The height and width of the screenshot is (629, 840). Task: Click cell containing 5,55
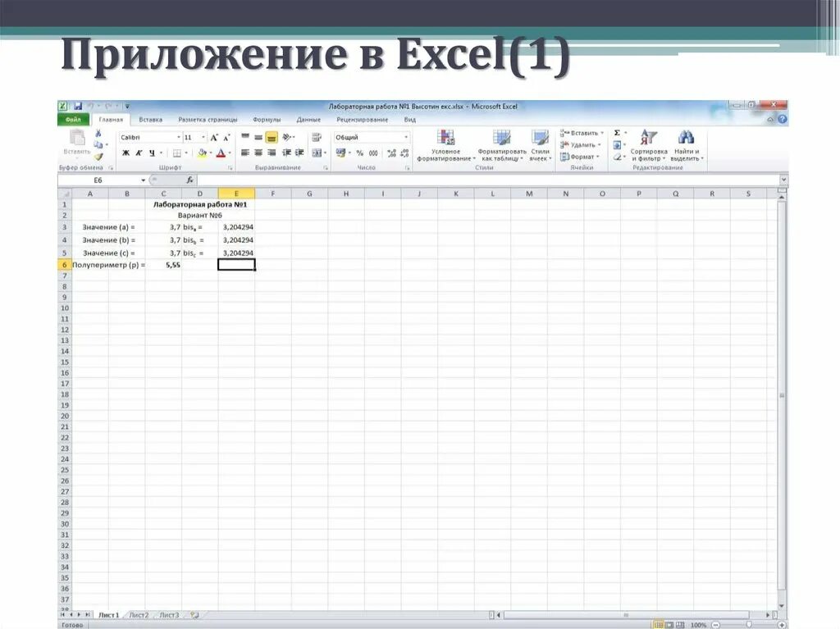click(163, 265)
